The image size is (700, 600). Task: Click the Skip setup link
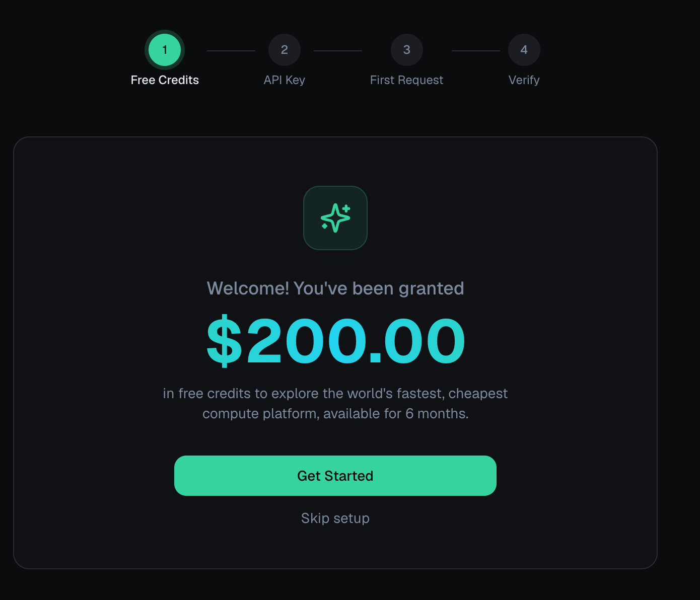tap(335, 518)
